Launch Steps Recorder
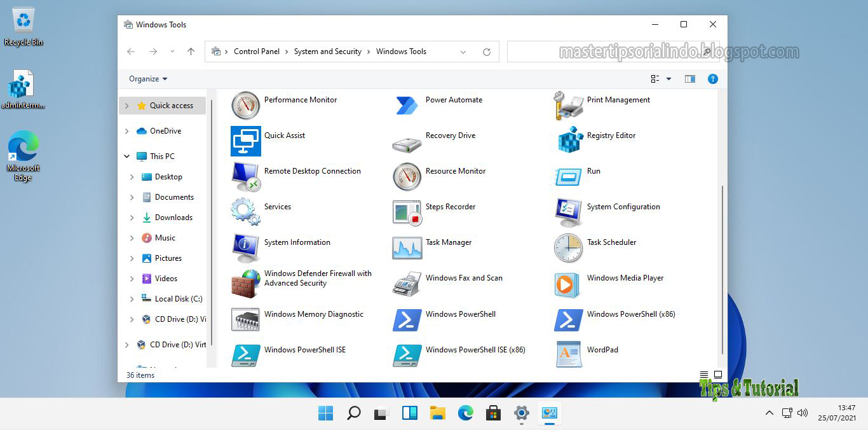 451,207
